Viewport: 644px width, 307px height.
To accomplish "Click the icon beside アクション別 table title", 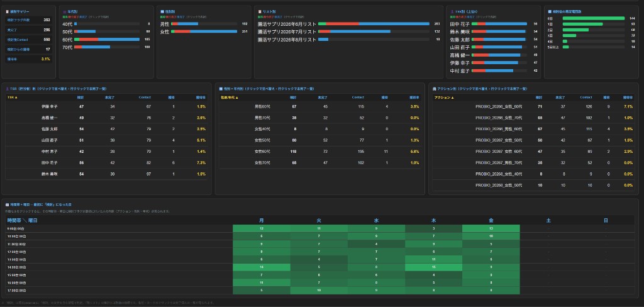I will click(435, 89).
